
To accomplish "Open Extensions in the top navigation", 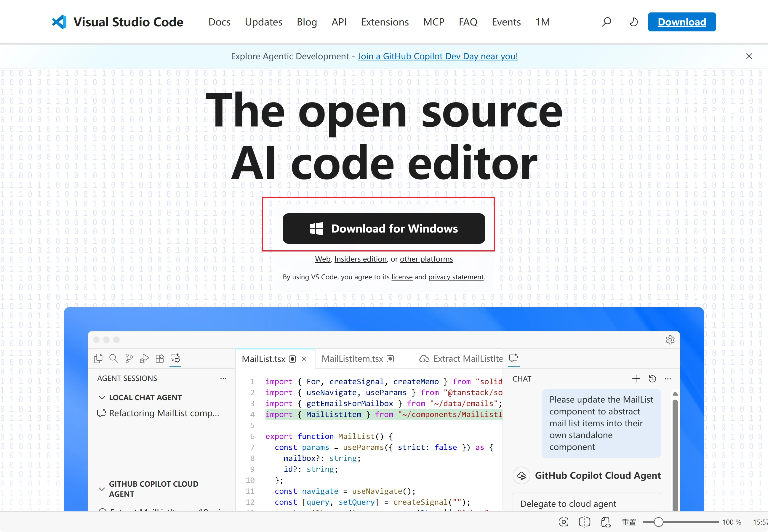I will tap(385, 22).
